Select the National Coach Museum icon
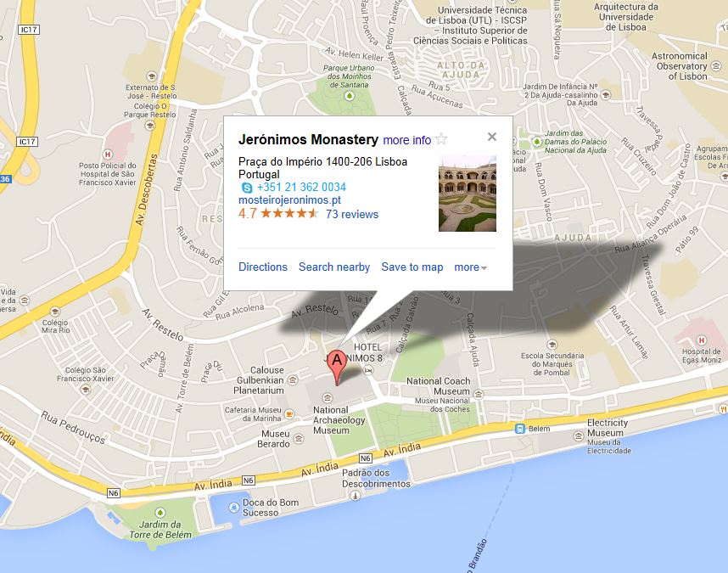 [479, 395]
